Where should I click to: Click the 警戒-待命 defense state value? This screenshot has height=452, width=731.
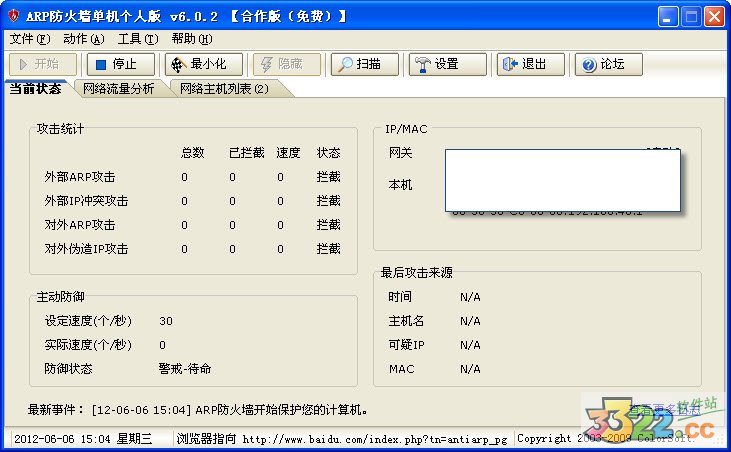[x=185, y=369]
